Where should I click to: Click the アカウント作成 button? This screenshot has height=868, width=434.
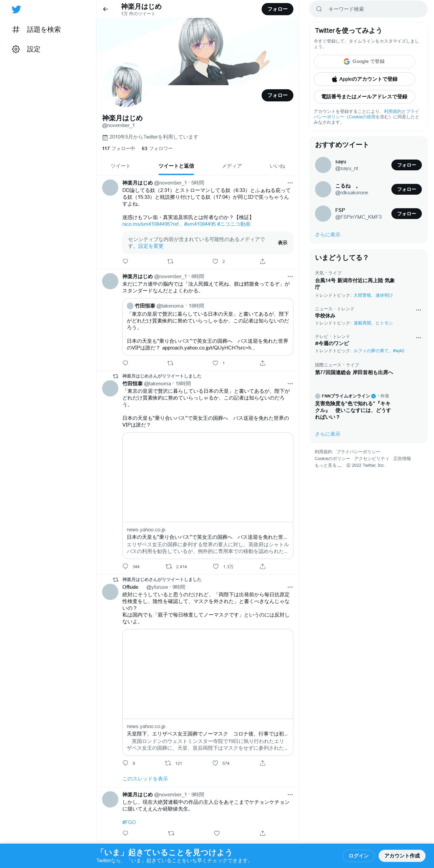[402, 855]
